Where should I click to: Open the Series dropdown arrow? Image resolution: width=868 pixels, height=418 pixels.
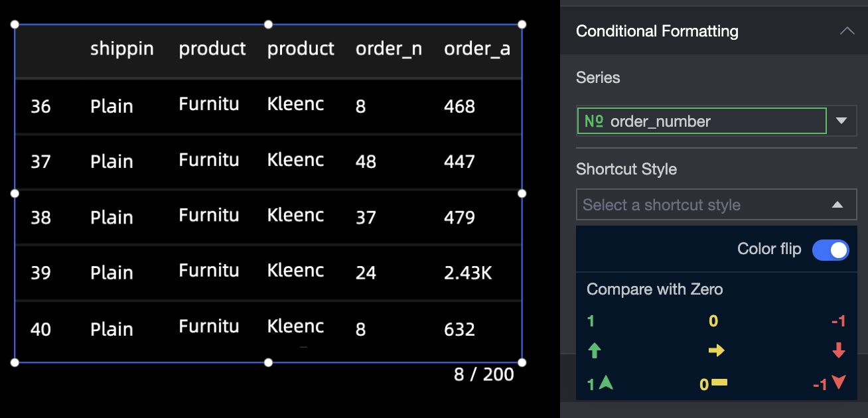point(841,121)
